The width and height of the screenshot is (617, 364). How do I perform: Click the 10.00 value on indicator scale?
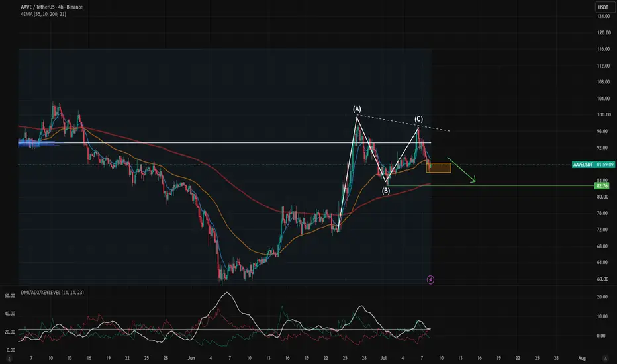[x=601, y=316]
